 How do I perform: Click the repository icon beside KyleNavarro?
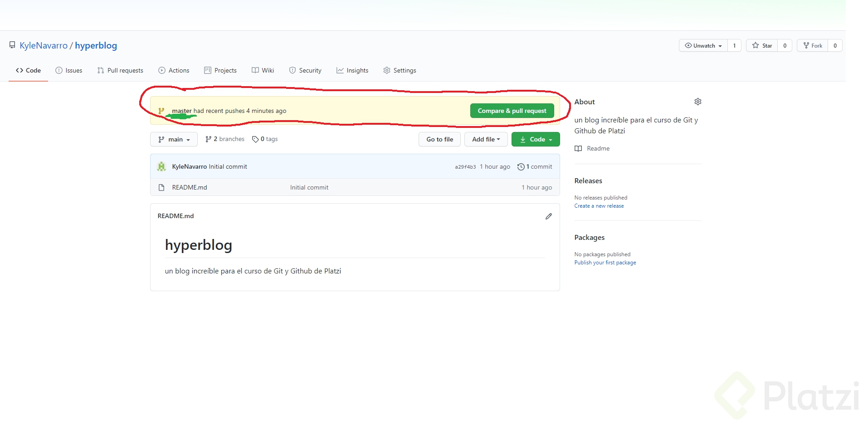pos(12,45)
